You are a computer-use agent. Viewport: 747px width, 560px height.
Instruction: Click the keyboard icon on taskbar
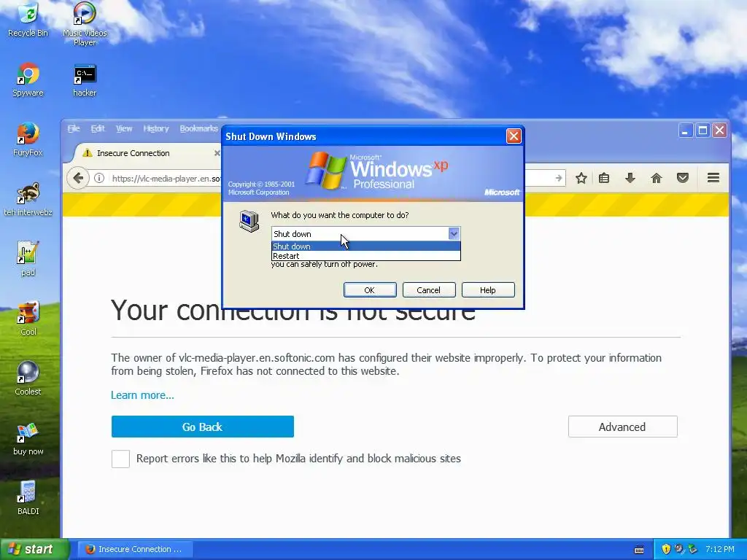[x=639, y=550]
